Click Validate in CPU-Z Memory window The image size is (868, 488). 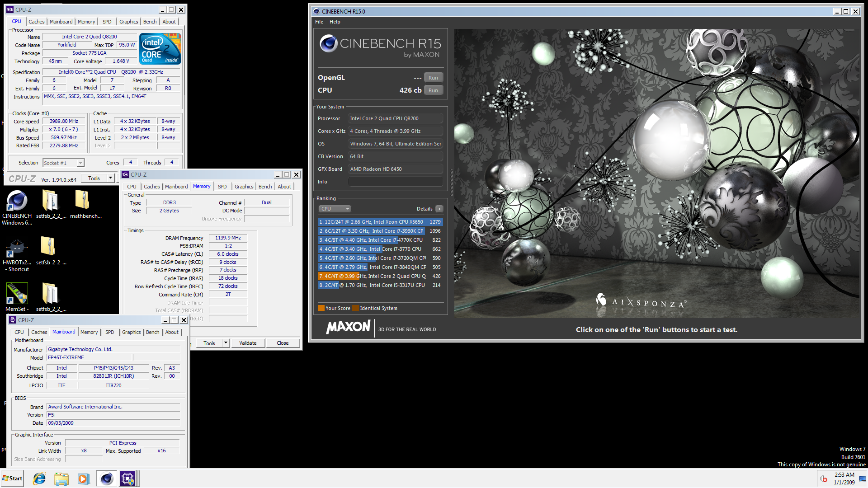(x=248, y=343)
